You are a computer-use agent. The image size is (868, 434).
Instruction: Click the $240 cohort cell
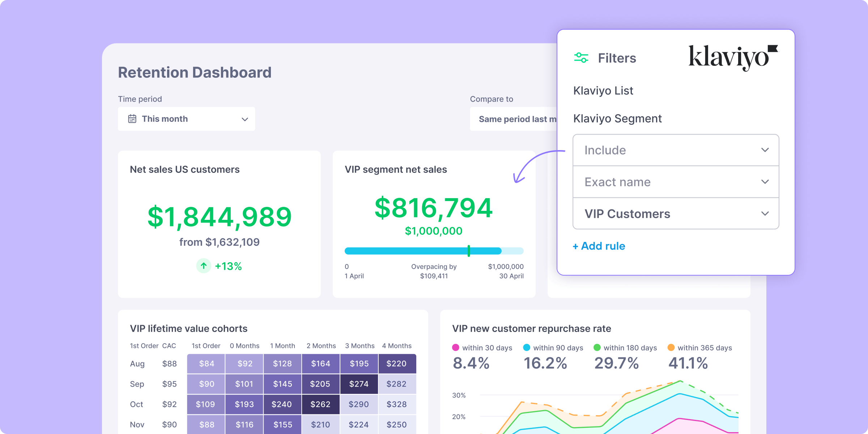(x=282, y=404)
